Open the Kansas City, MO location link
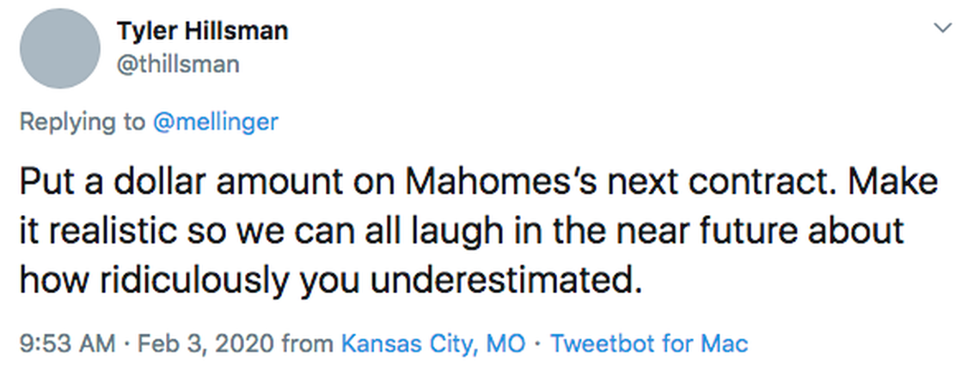Screen dimensions: 980x380 click(432, 344)
